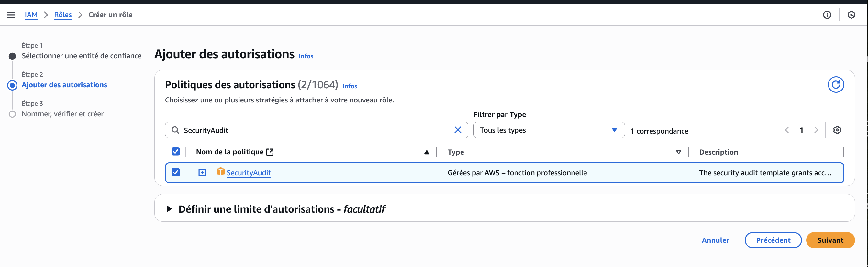
Task: Uncheck the SecurityAudit policy checkbox
Action: coord(175,172)
